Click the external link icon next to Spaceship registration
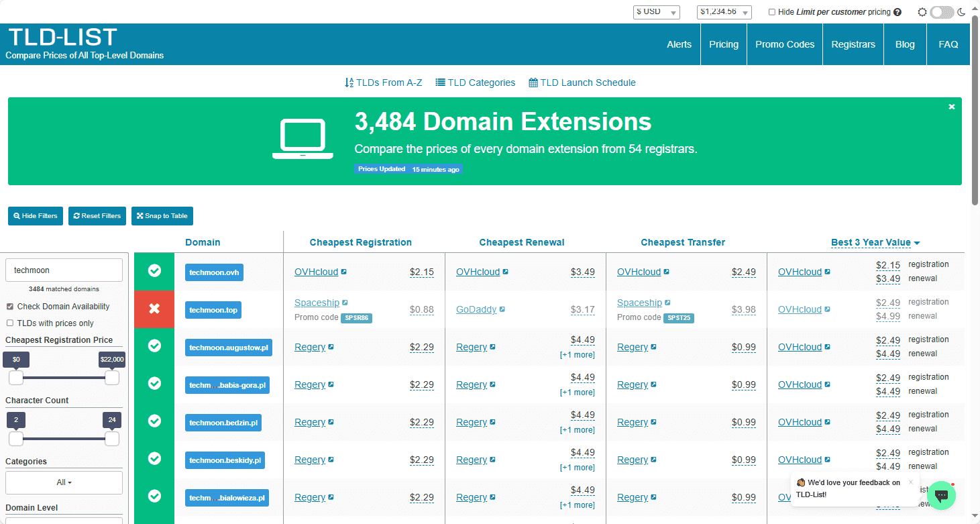Viewport: 980px width, 524px height. (345, 303)
